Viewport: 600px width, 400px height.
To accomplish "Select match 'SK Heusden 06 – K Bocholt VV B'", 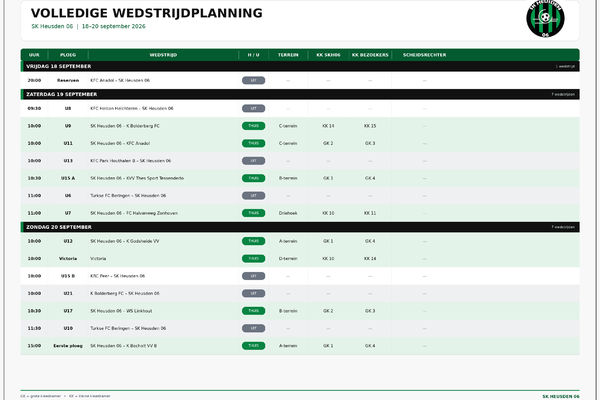I will [x=123, y=346].
